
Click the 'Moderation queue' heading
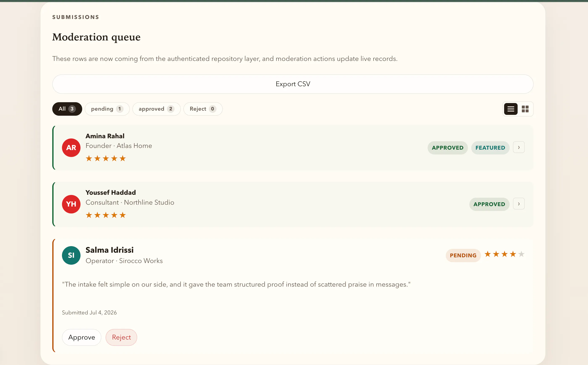click(x=96, y=37)
